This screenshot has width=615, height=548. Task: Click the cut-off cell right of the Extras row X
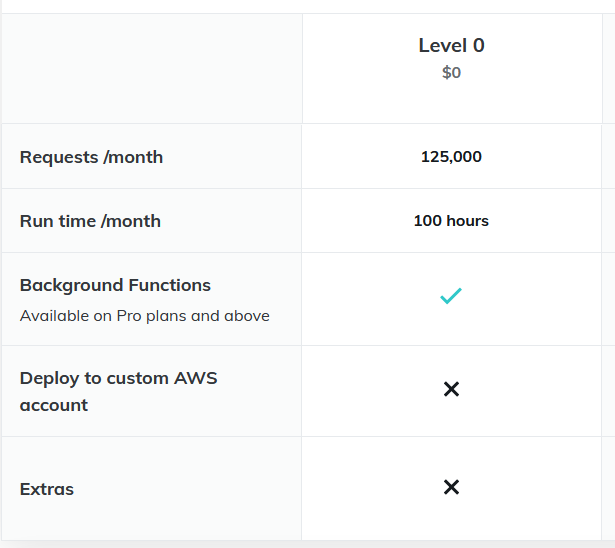tap(608, 489)
